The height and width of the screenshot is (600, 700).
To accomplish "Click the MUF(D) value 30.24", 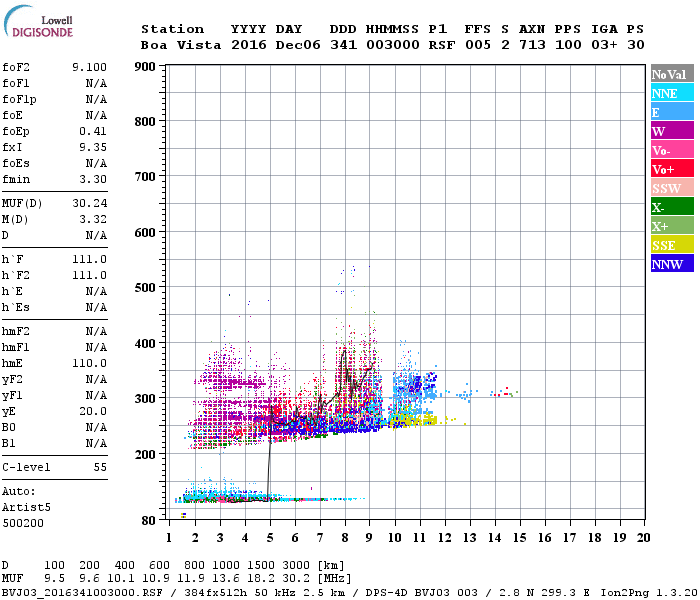I will tap(89, 204).
